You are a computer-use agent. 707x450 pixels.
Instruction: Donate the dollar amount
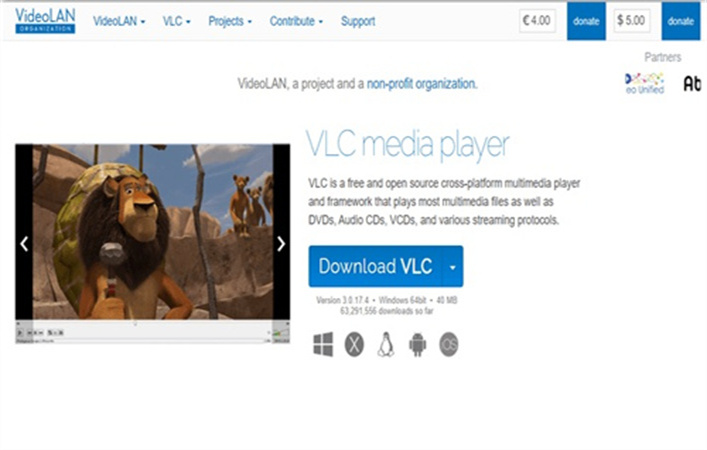pyautogui.click(x=680, y=21)
